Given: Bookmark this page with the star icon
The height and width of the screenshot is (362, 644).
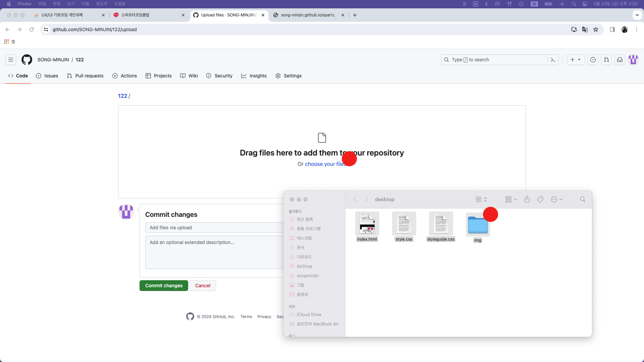Looking at the screenshot, I should tap(596, 29).
